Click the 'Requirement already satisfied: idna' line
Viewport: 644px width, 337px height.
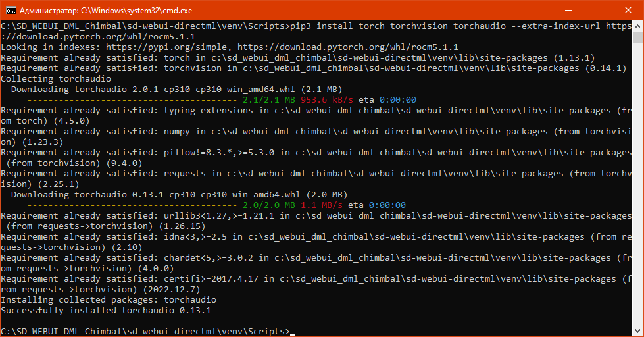316,242
